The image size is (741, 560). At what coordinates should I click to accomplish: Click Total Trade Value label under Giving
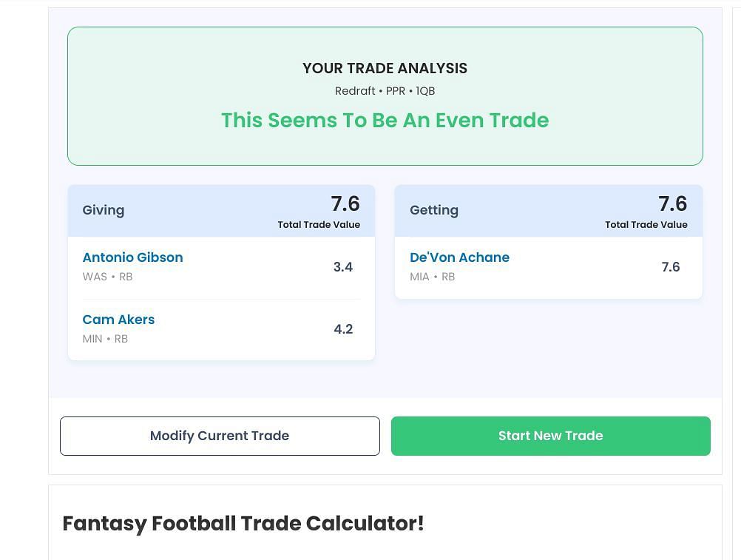(319, 225)
